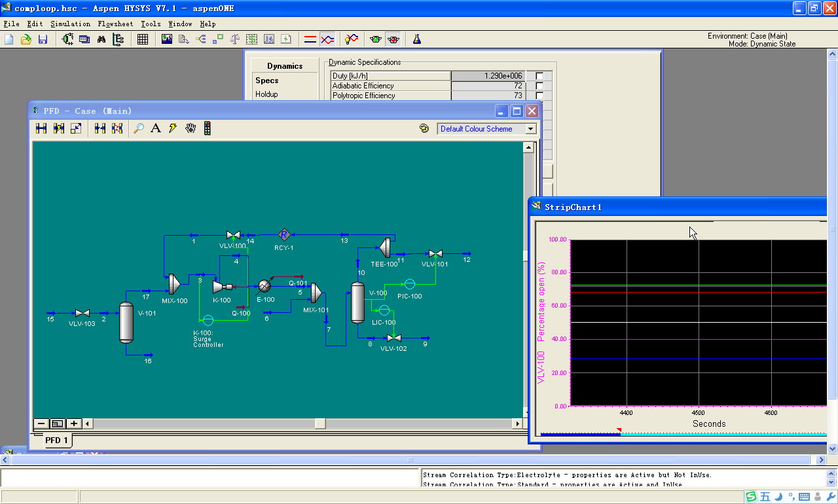
Task: Tick the Polytropic Efficiency checkbox
Action: (539, 96)
